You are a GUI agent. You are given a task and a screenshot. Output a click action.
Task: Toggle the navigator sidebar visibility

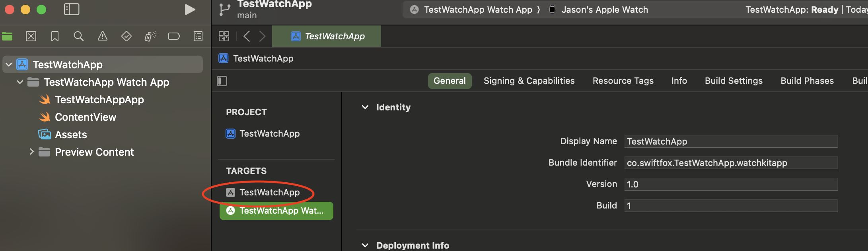click(x=72, y=10)
